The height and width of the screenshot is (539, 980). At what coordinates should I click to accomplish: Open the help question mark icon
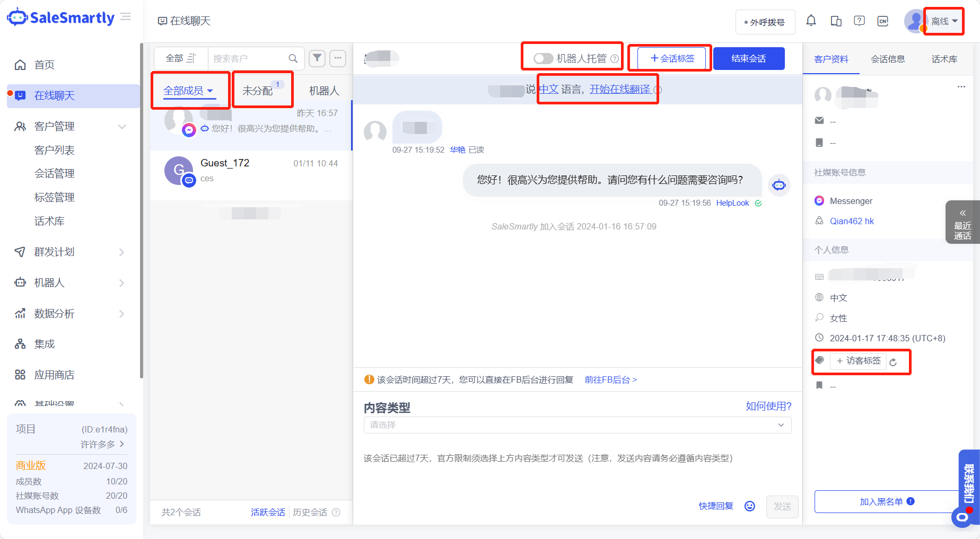coord(859,21)
